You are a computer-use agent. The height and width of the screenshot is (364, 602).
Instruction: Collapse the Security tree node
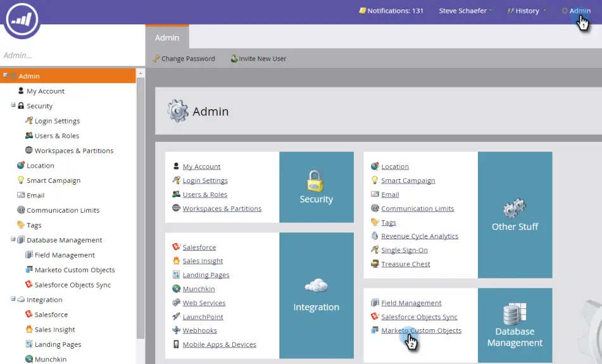13,105
